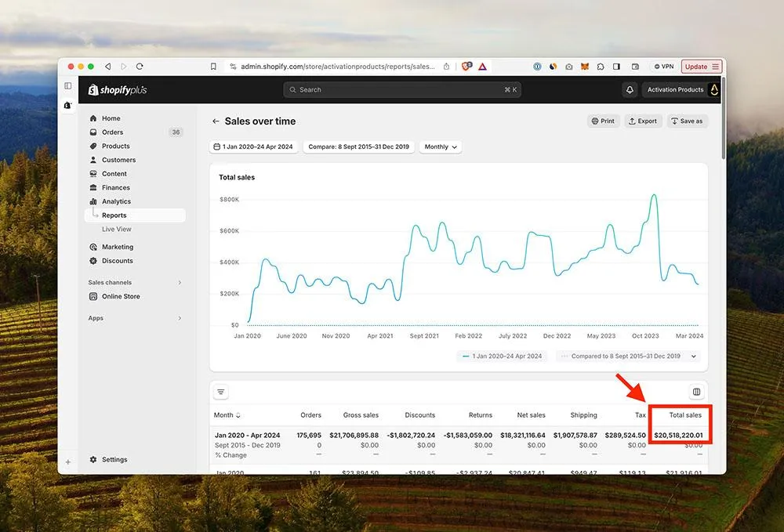Click the back arrow beside Sales over time

[x=216, y=121]
